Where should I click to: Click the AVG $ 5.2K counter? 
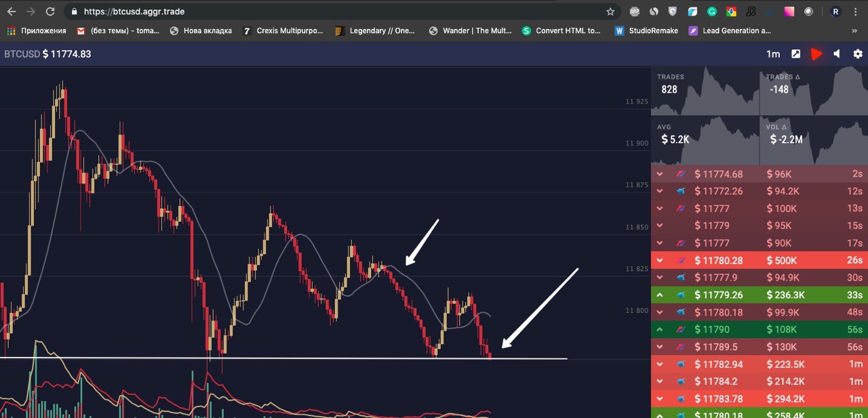point(705,140)
